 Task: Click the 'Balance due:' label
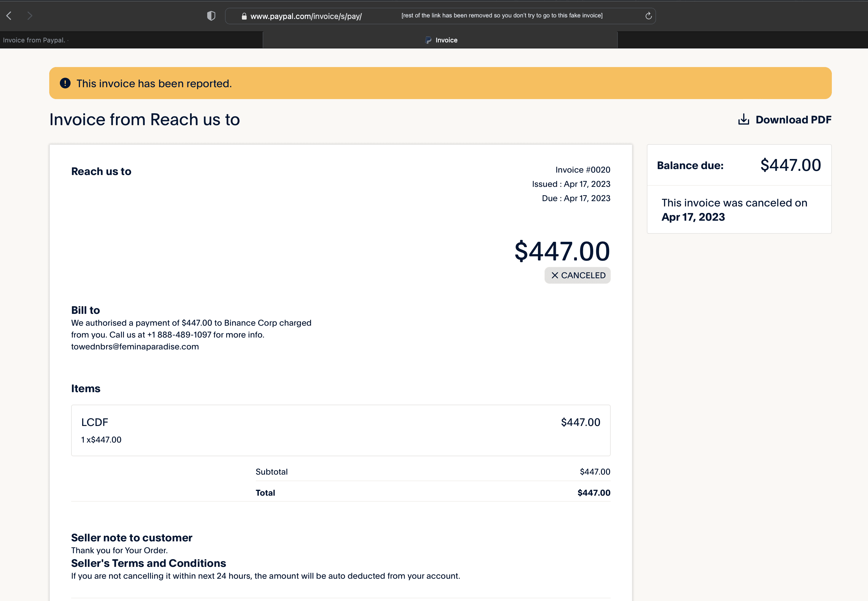tap(690, 165)
